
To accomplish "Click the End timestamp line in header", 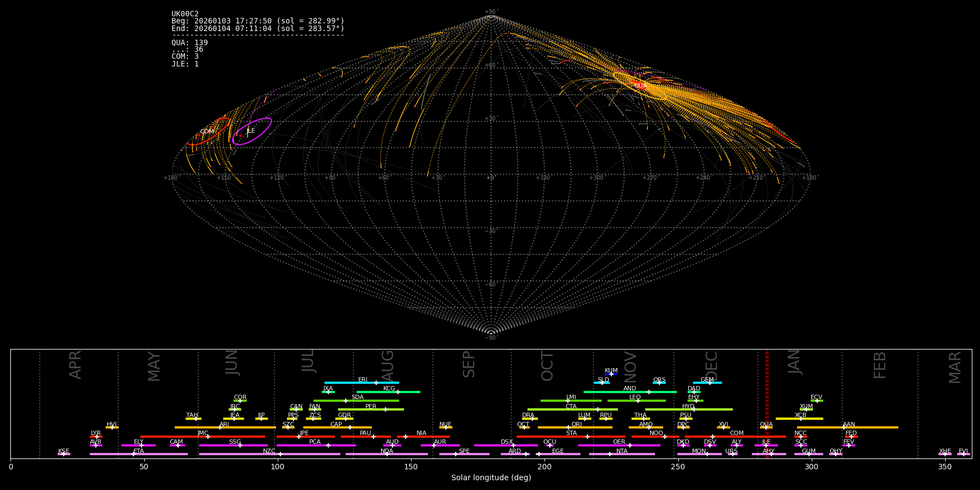I will click(258, 28).
